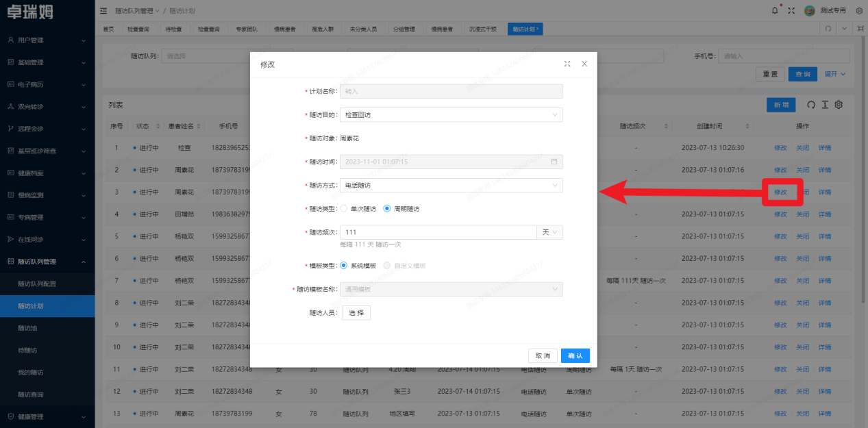
Task: Click the notification bell icon
Action: click(775, 10)
